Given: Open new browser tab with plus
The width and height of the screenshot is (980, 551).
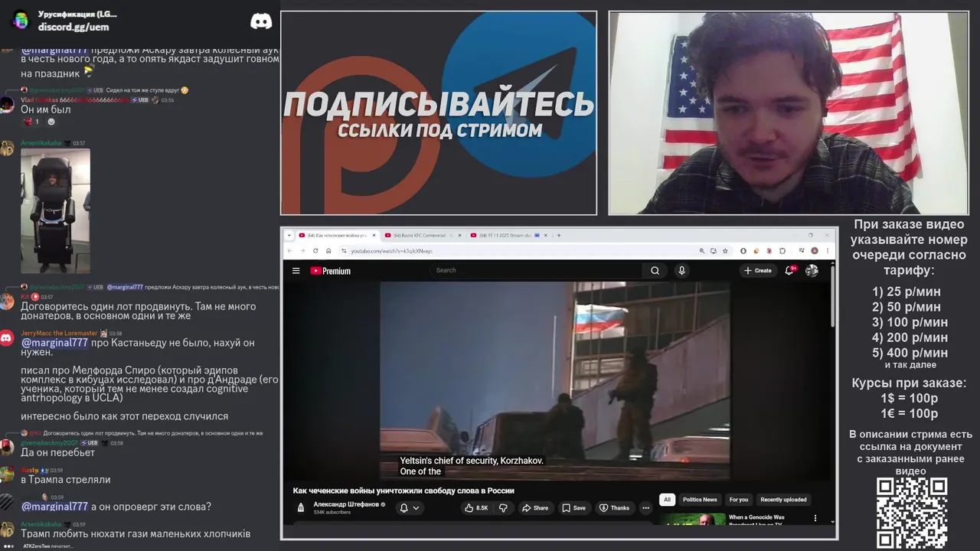Looking at the screenshot, I should pos(559,236).
